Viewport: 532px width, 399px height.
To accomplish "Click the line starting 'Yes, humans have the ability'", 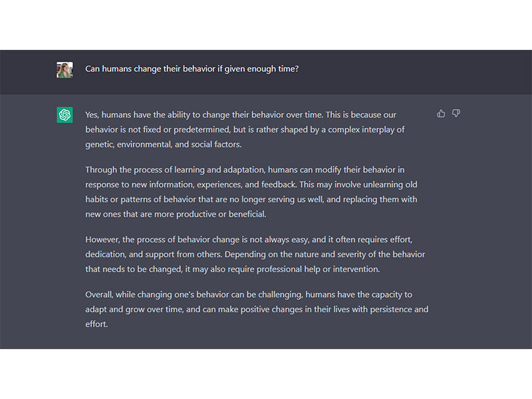I will click(241, 114).
